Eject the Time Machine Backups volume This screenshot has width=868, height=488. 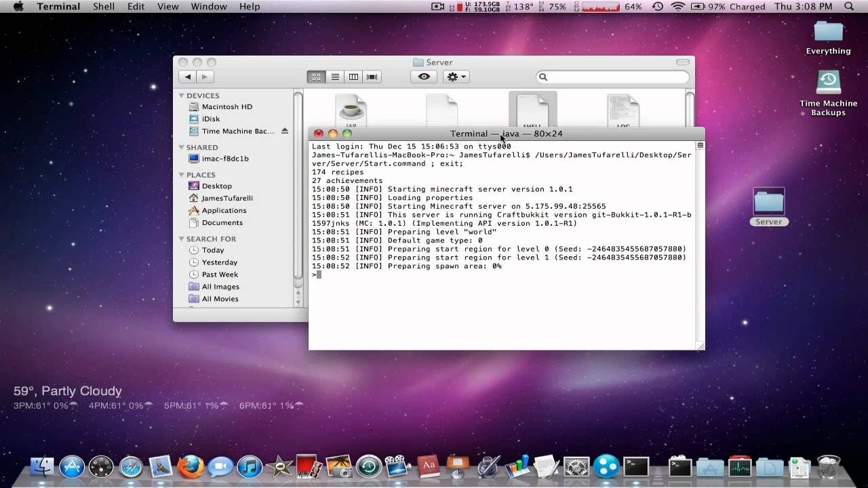pos(285,131)
